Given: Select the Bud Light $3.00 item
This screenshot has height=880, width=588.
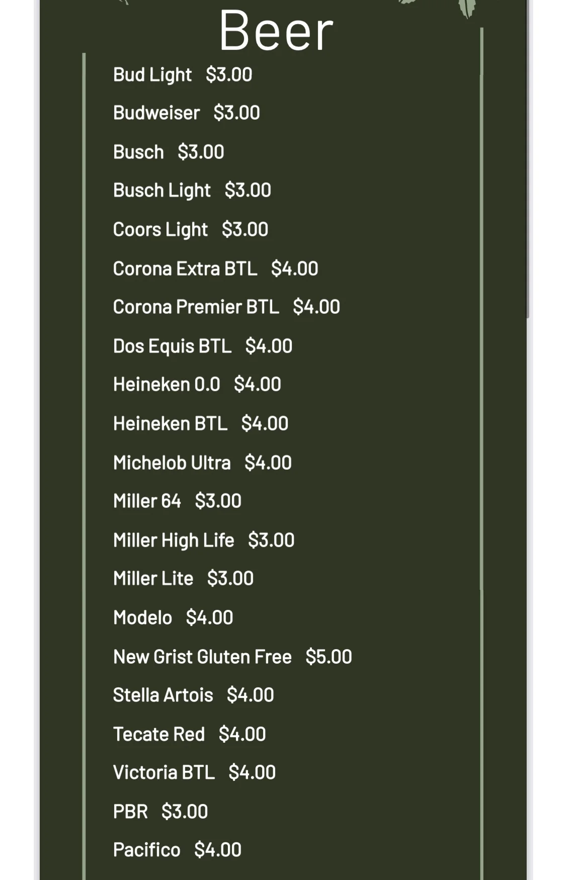Looking at the screenshot, I should pyautogui.click(x=183, y=75).
